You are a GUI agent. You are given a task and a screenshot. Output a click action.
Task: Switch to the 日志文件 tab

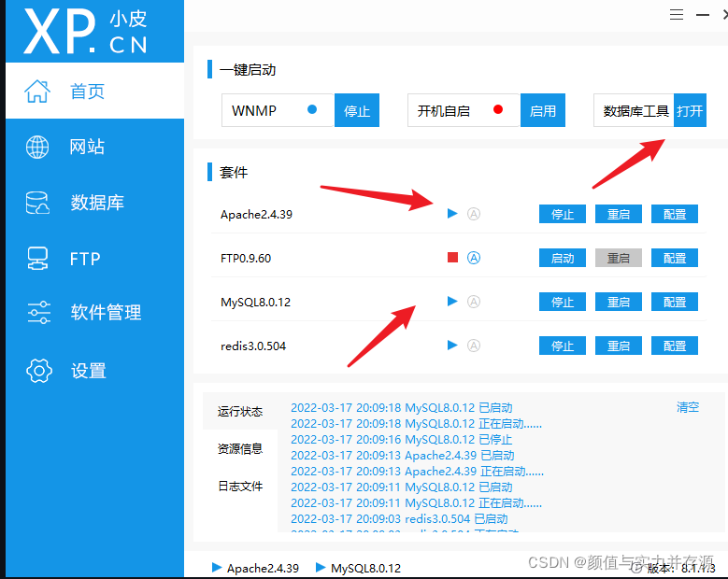[240, 487]
